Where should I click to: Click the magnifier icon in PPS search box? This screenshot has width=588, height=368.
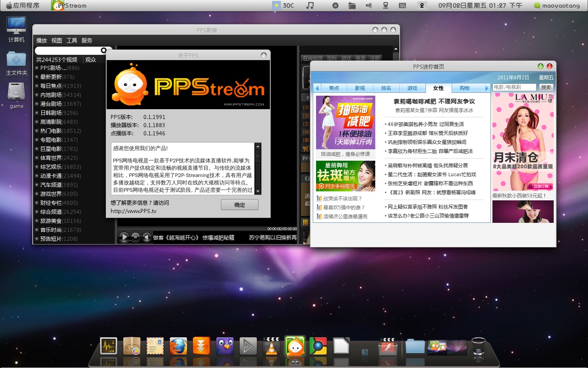(x=104, y=50)
